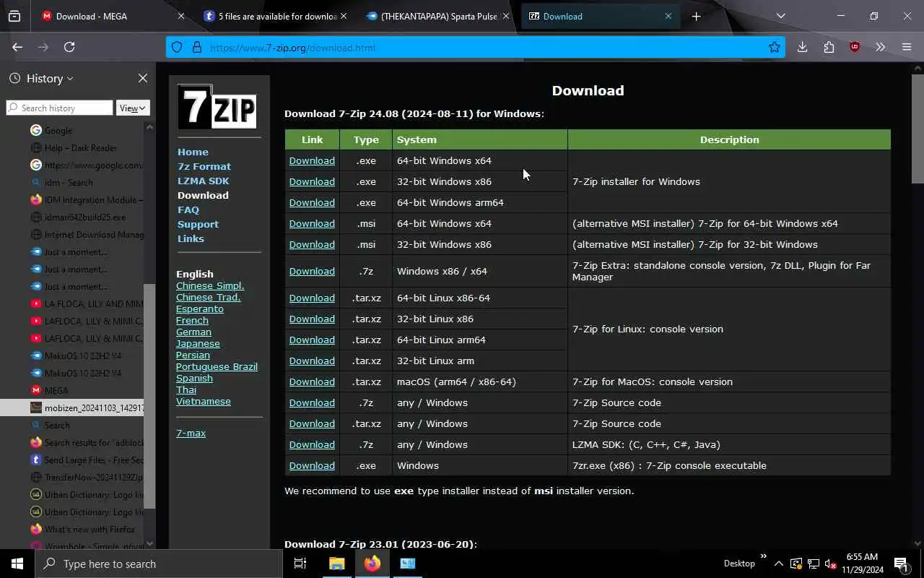
Task: Show more tools overflow chevron
Action: 880,47
